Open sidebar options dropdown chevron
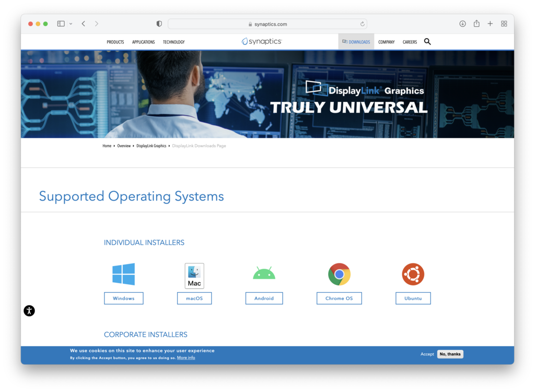This screenshot has height=392, width=535. pos(71,24)
